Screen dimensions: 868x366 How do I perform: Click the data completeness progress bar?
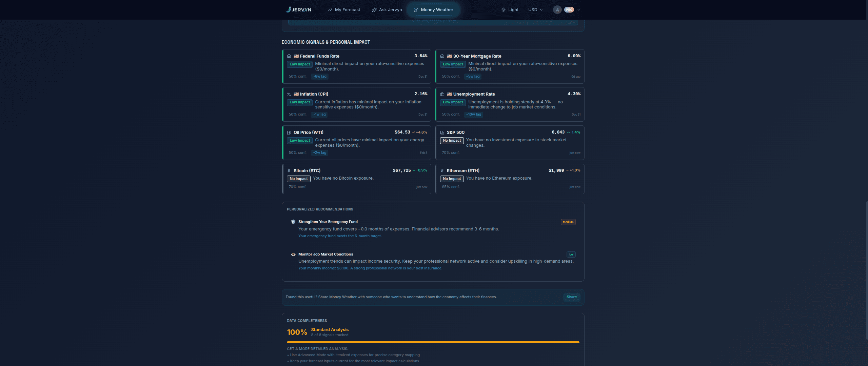433,342
